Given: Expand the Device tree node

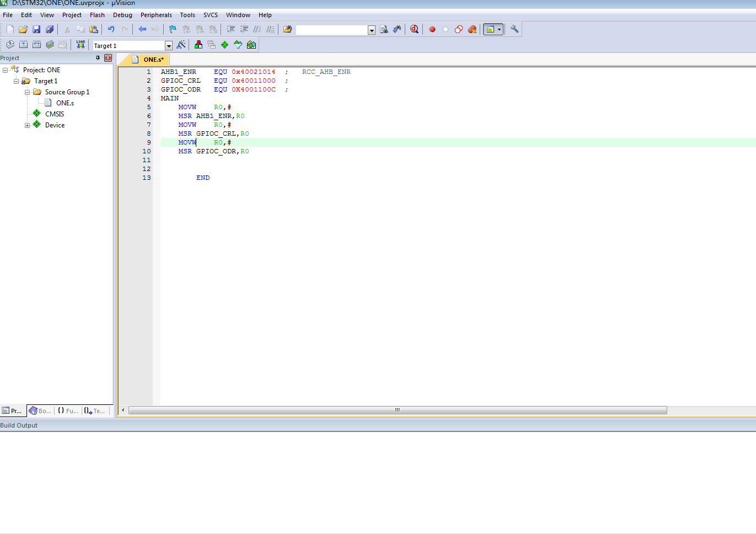Looking at the screenshot, I should tap(27, 125).
